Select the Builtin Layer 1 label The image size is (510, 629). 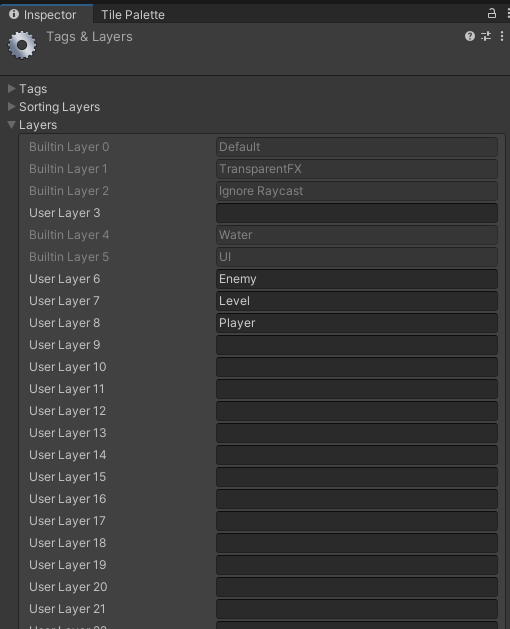(x=68, y=169)
